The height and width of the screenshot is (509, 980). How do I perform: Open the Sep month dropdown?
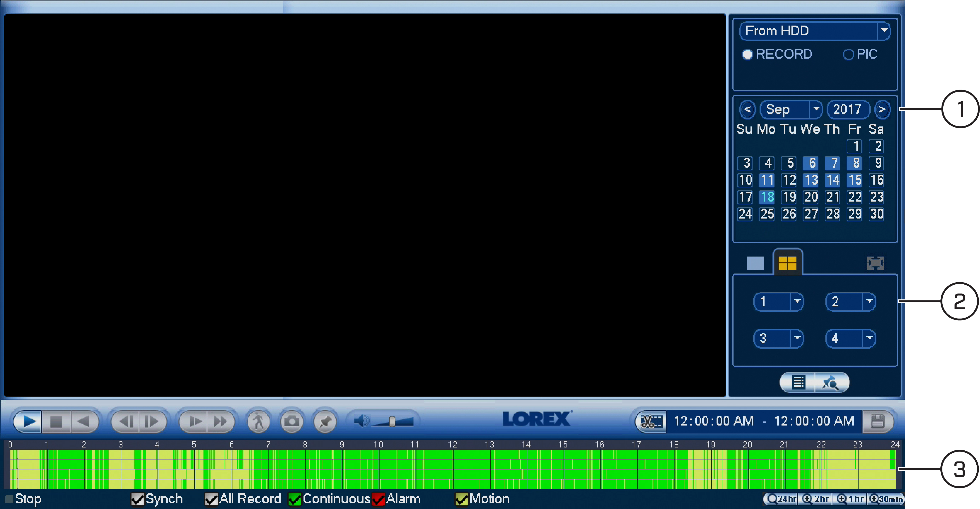tap(816, 109)
